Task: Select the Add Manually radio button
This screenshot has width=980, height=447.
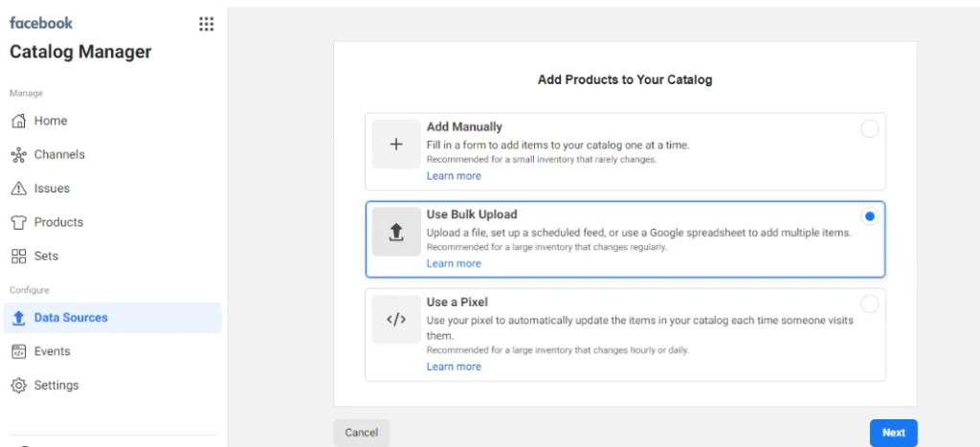Action: click(869, 129)
